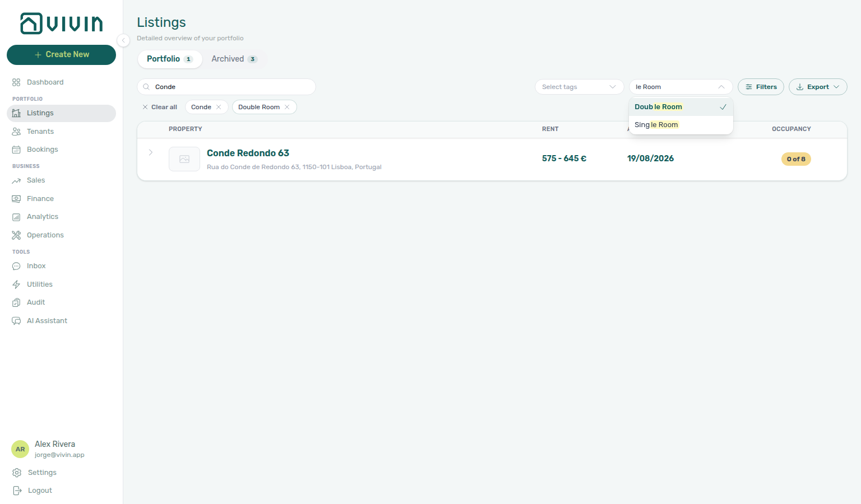Click the Tenants people icon
The height and width of the screenshot is (504, 861).
(16, 132)
